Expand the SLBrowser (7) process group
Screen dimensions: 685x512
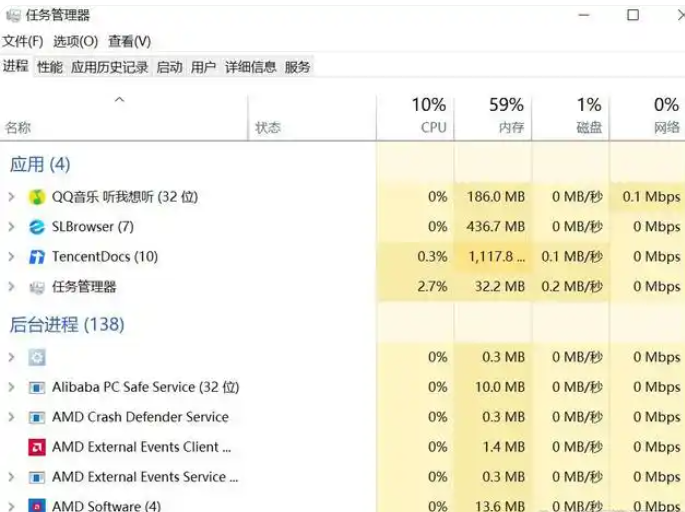tap(12, 227)
